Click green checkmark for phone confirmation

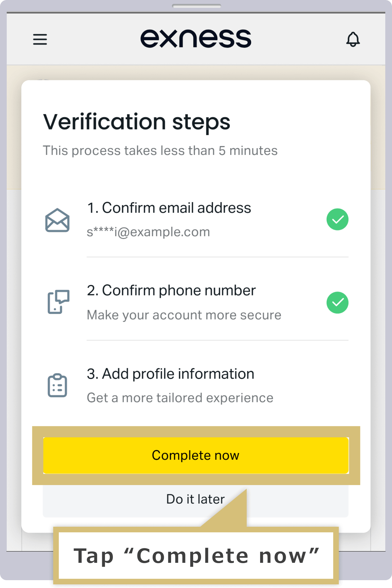pyautogui.click(x=337, y=303)
